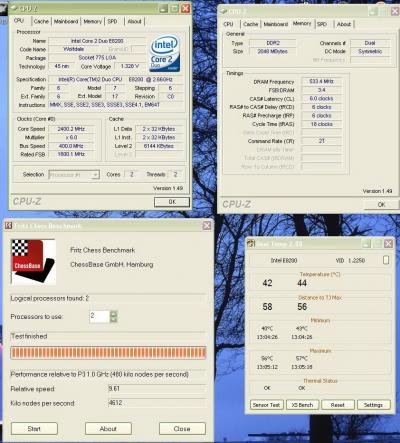Screen dimensions: 400x443
Task: Click the Core Speed value 2400.2 MHz
Action: click(x=71, y=129)
